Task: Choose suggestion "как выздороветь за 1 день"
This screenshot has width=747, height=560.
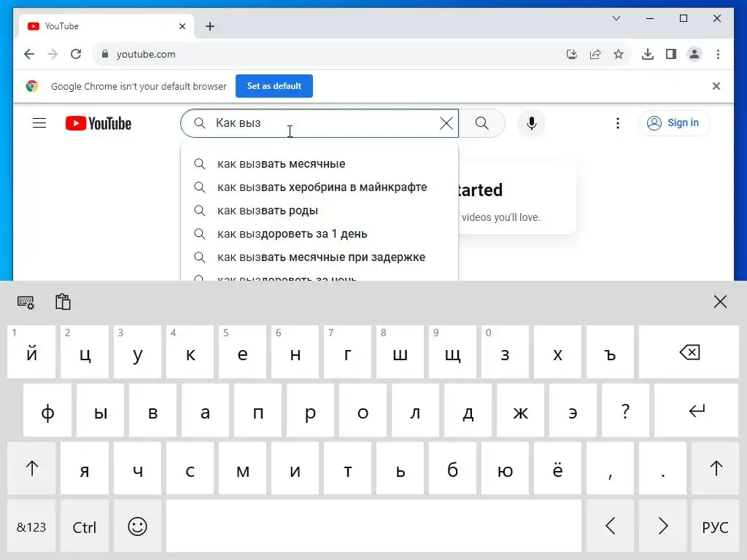Action: point(292,234)
